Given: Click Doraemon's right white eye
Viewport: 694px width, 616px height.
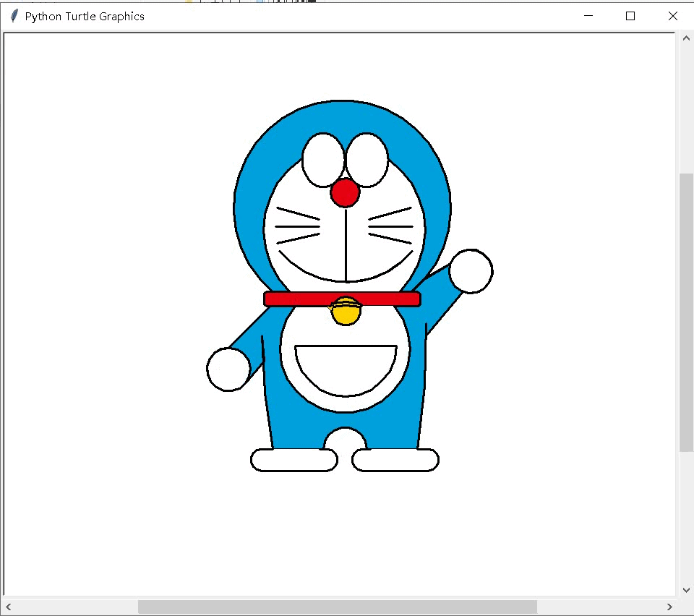Looking at the screenshot, I should click(x=367, y=160).
